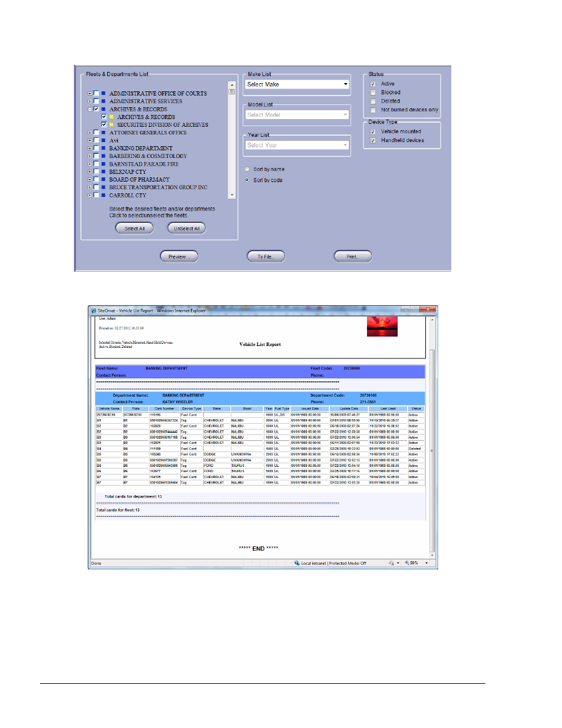This screenshot has height=728, width=562.
Task: Expand the ADMINISTRATIVE SERVICES tree node
Action: (x=90, y=101)
